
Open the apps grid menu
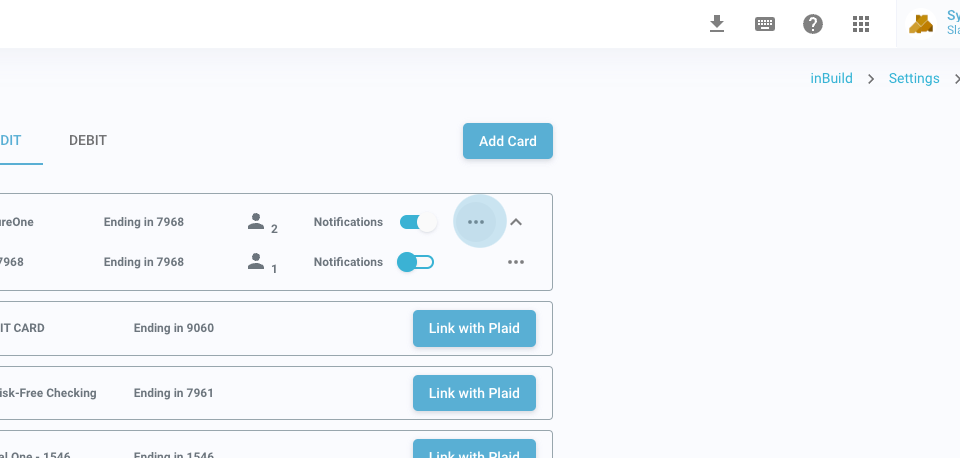point(861,24)
